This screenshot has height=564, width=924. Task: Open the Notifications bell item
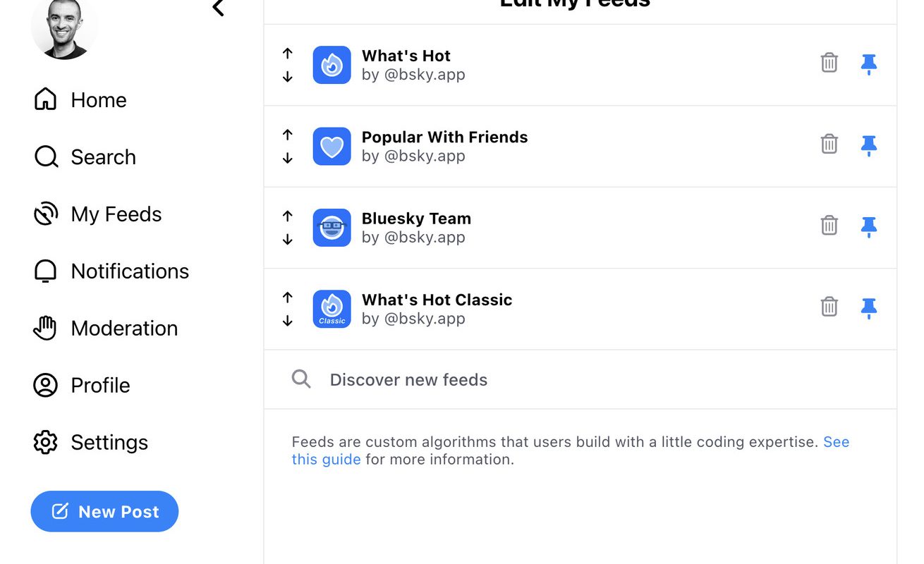pos(111,271)
